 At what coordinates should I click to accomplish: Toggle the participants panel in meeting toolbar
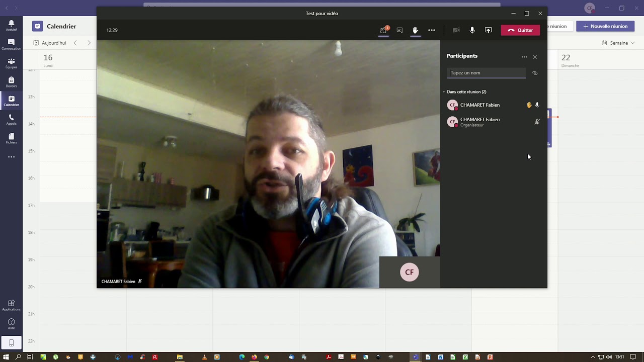coord(383,30)
